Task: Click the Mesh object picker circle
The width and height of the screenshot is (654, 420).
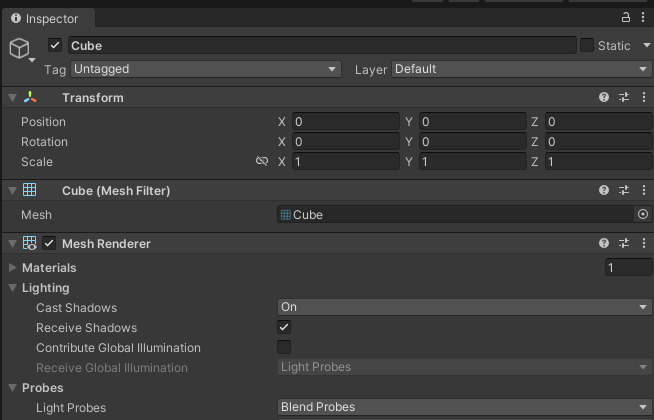Action: (643, 214)
